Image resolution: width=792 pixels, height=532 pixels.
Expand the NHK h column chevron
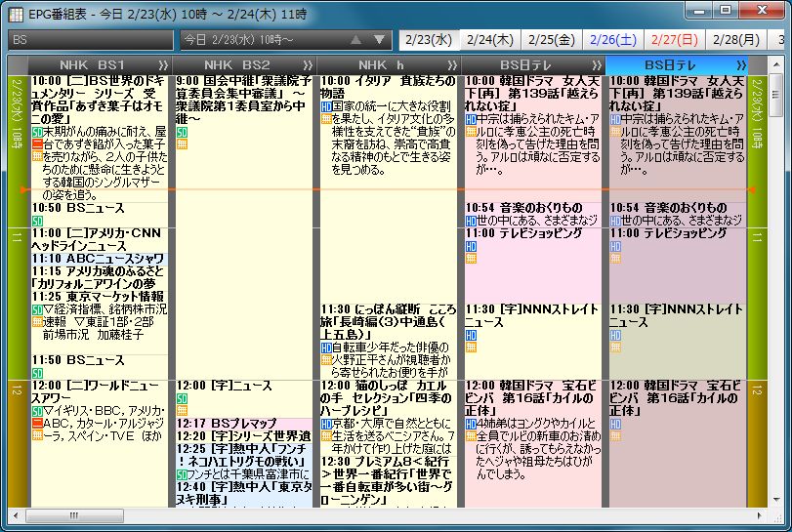451,65
